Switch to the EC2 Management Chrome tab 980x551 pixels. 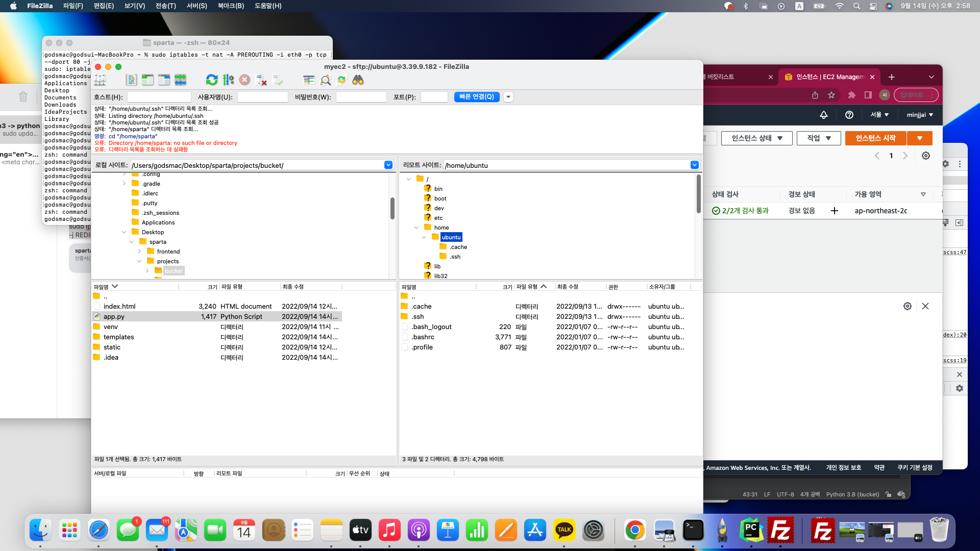pos(830,77)
